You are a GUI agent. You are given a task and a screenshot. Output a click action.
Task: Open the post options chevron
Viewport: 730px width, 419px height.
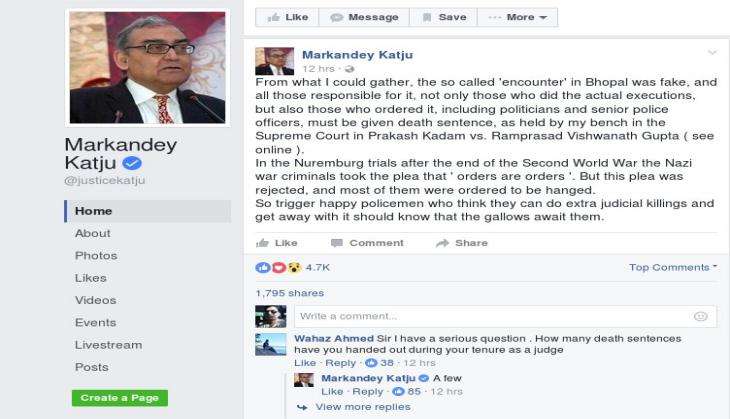pos(712,53)
